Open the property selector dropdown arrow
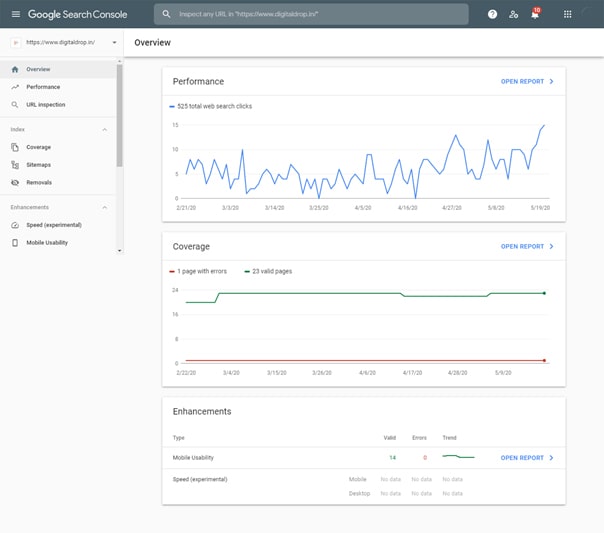Viewport: 604px width, 533px height. click(114, 42)
